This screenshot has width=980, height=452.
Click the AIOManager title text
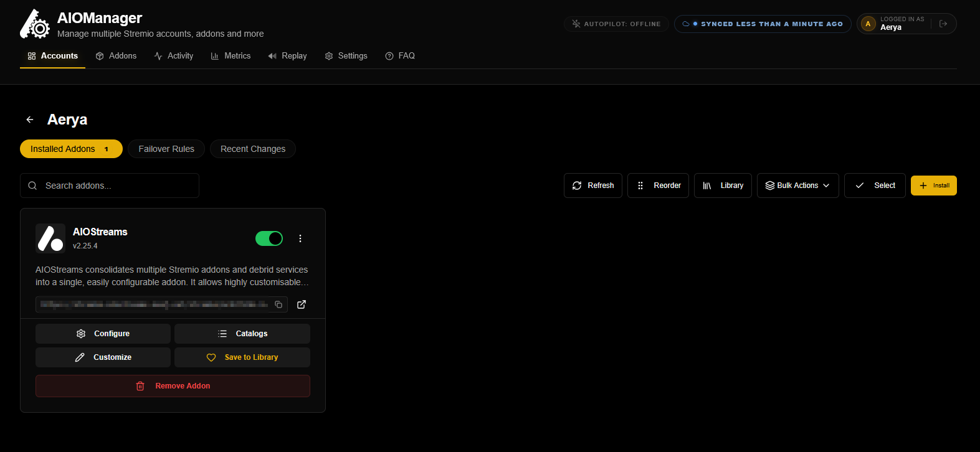(100, 18)
